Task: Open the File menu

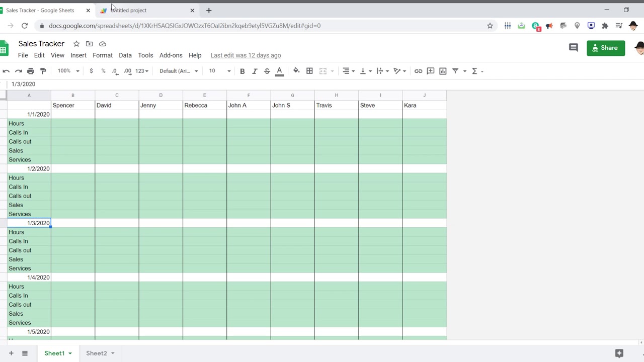Action: point(23,55)
